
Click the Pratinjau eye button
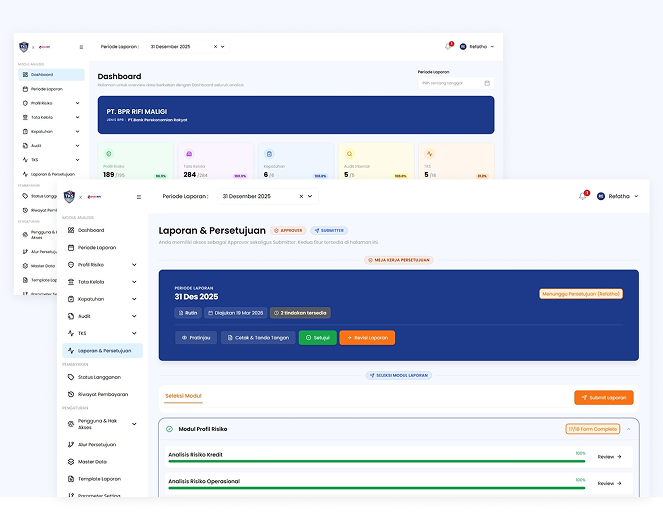pos(196,338)
